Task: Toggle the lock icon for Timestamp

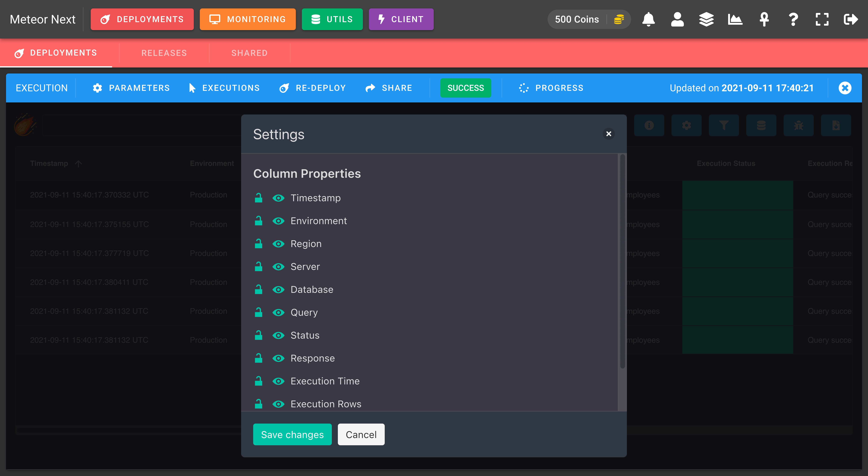Action: [x=258, y=198]
